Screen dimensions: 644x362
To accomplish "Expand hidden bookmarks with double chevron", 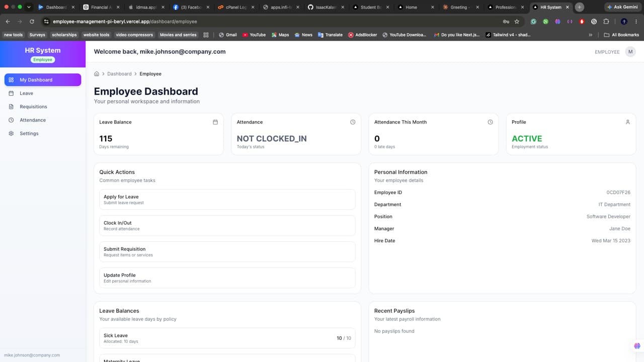I will point(591,35).
